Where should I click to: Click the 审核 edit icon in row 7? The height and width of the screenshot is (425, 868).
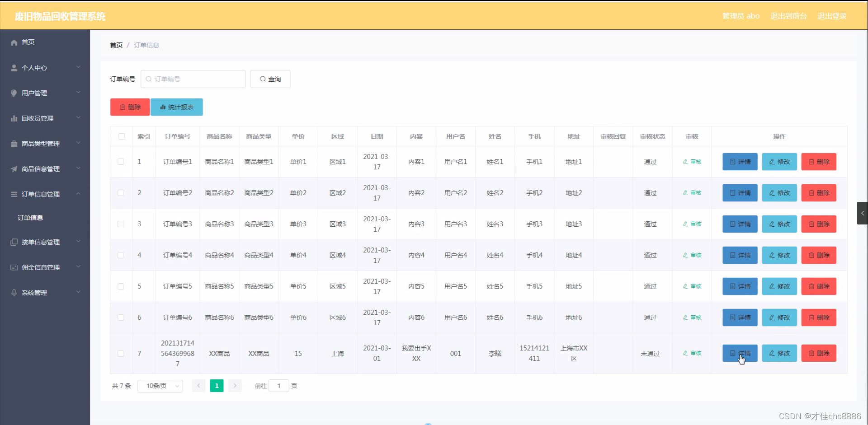685,353
